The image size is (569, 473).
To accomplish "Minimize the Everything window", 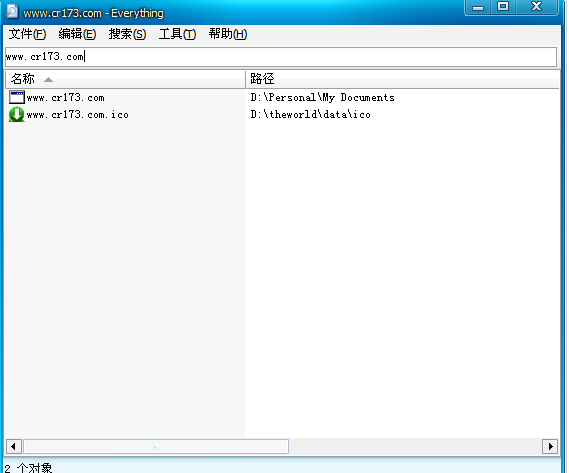I will click(478, 7).
